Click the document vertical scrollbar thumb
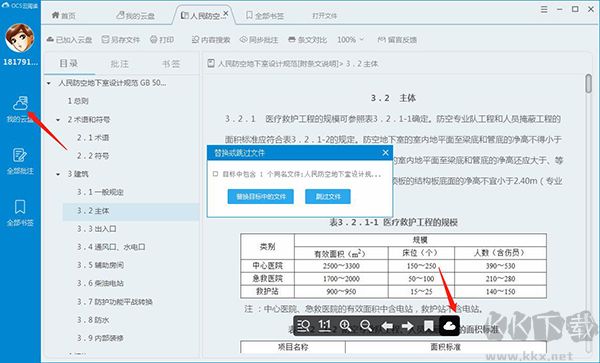Image resolution: width=600 pixels, height=363 pixels. click(589, 83)
